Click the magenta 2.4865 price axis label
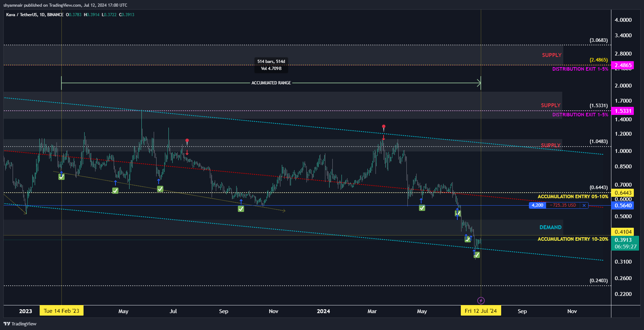 (622, 65)
